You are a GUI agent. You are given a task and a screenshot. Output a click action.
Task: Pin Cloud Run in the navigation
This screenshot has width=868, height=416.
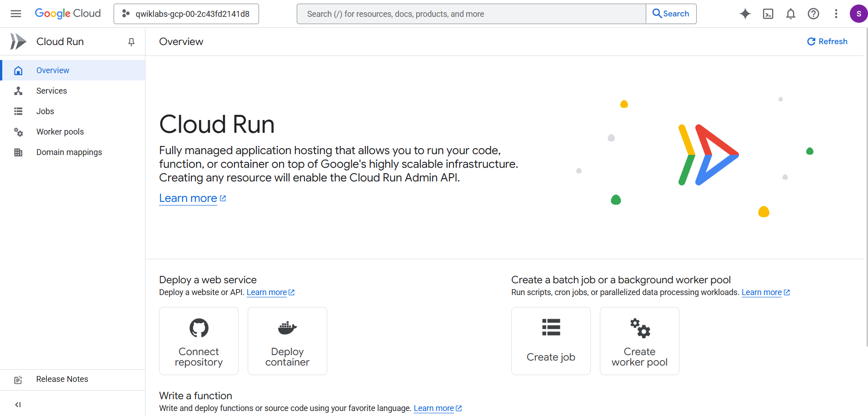131,42
